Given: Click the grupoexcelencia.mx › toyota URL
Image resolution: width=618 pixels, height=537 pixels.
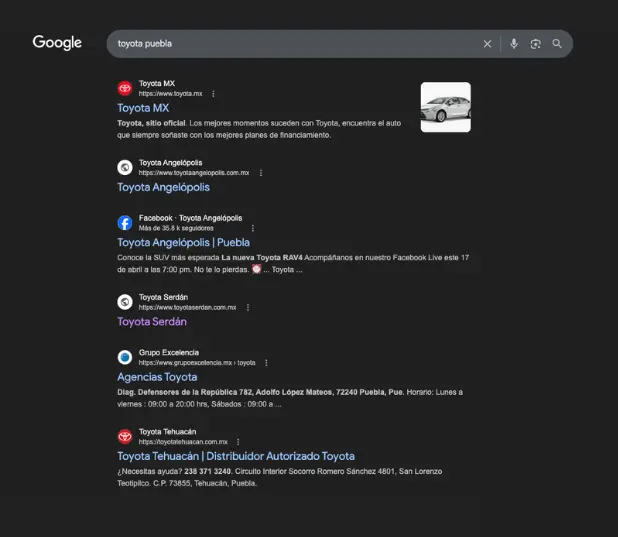Looking at the screenshot, I should tap(197, 363).
